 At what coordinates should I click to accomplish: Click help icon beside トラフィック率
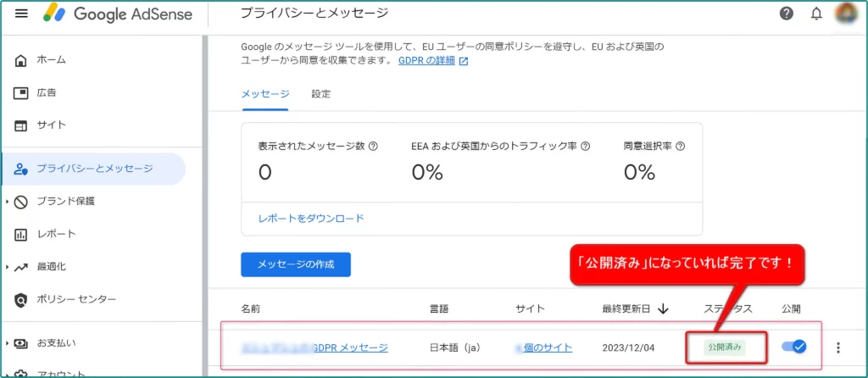point(585,146)
